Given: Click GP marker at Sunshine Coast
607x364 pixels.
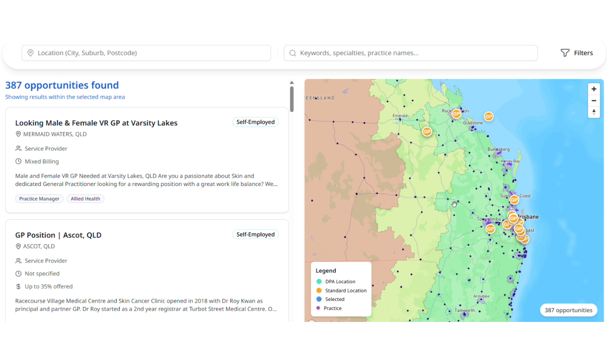Looking at the screenshot, I should click(514, 199).
